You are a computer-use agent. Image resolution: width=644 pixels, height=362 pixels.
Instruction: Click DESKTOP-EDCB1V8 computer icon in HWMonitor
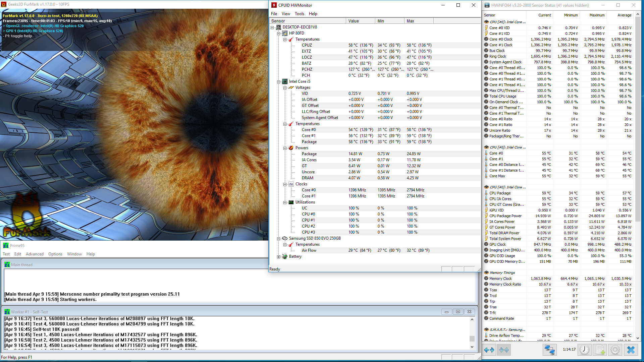point(279,27)
